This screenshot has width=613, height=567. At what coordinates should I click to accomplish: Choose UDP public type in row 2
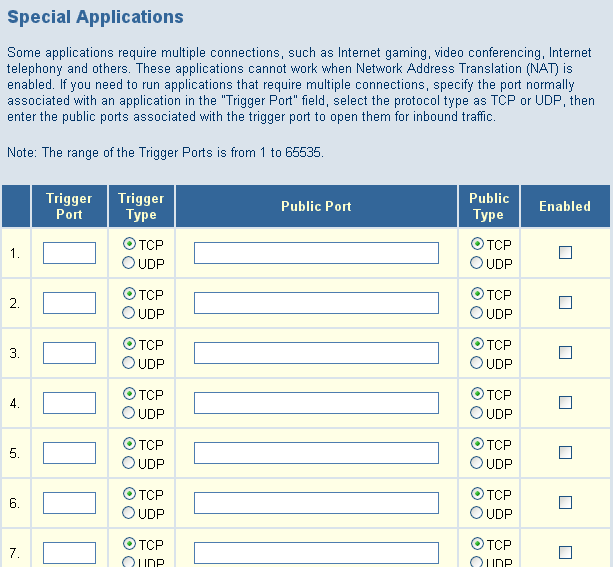(x=476, y=313)
